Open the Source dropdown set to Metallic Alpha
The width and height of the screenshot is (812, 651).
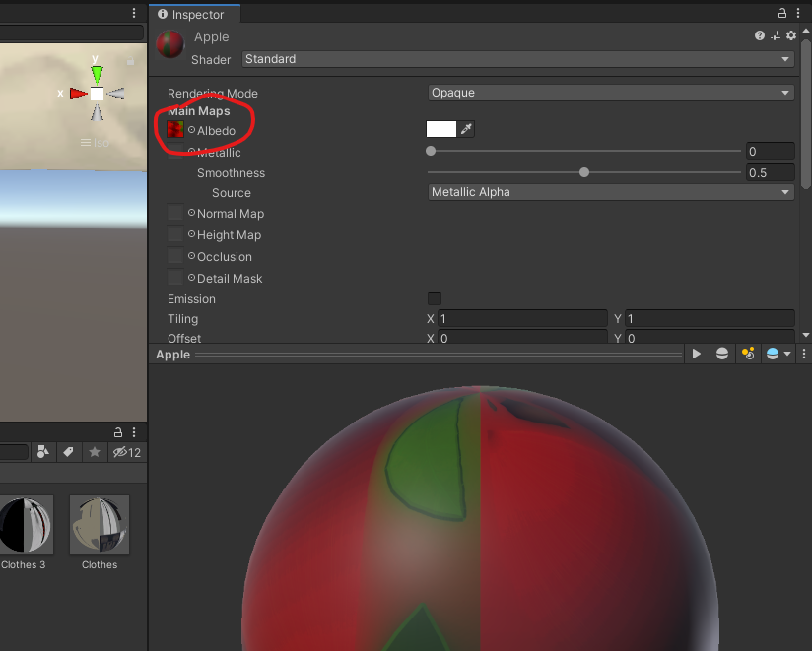pyautogui.click(x=611, y=192)
